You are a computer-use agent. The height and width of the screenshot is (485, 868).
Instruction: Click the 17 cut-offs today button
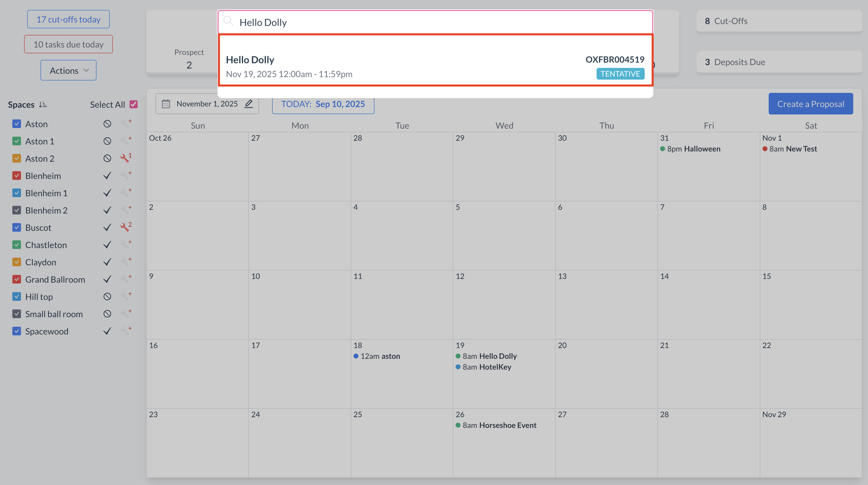[68, 19]
